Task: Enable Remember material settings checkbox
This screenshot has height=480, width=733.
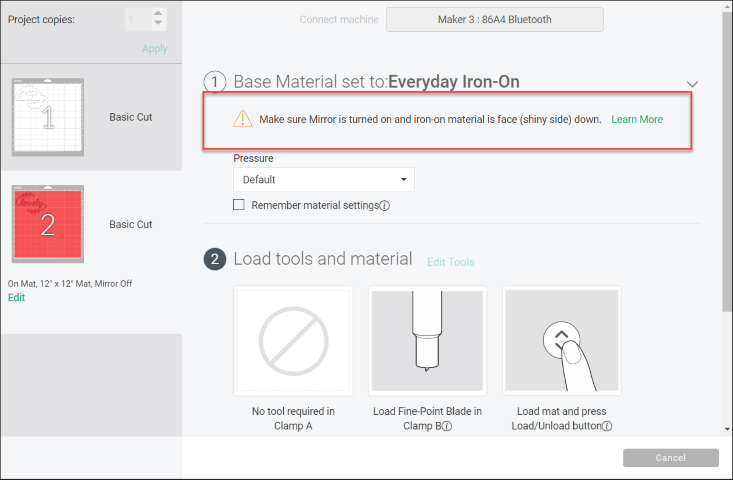Action: 239,205
